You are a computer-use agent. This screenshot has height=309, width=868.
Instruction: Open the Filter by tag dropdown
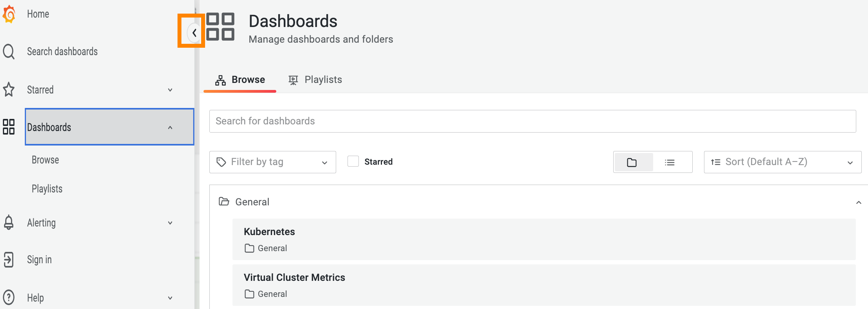pos(272,162)
